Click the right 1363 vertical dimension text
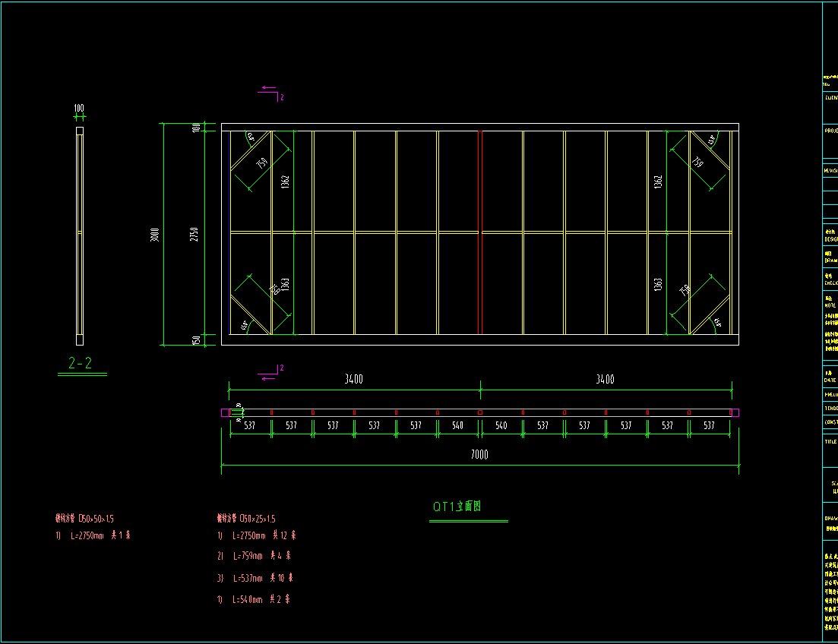 (658, 286)
